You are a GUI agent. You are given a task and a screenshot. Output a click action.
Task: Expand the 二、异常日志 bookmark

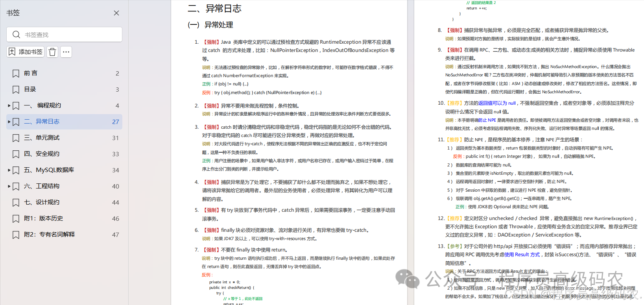coord(9,122)
